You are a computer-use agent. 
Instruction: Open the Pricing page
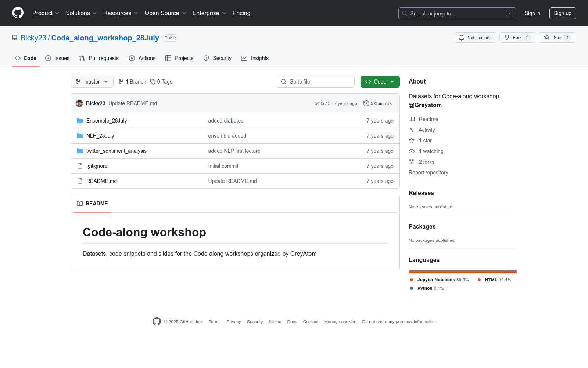[241, 13]
